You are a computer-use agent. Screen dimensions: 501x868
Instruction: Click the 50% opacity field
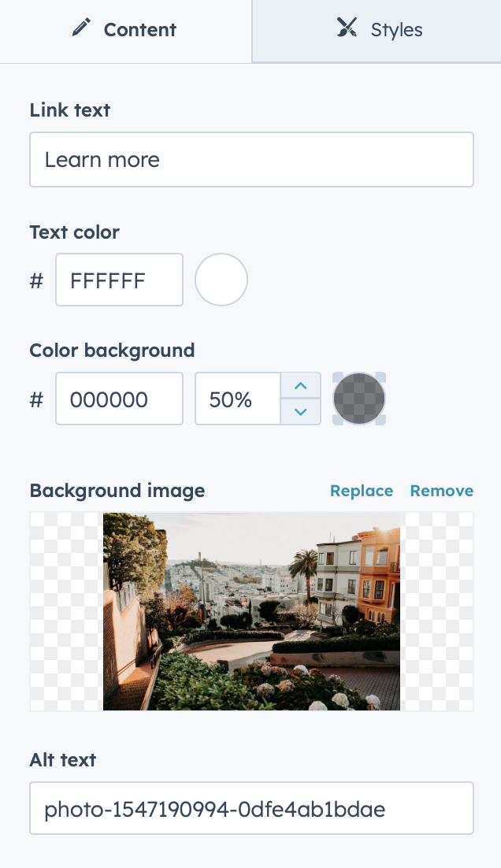[237, 399]
